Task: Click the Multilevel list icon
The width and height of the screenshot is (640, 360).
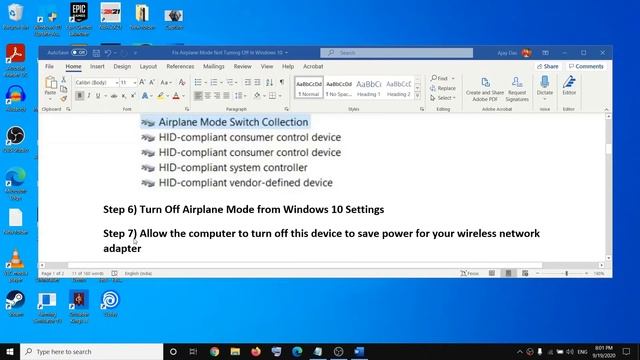Action: coord(230,82)
